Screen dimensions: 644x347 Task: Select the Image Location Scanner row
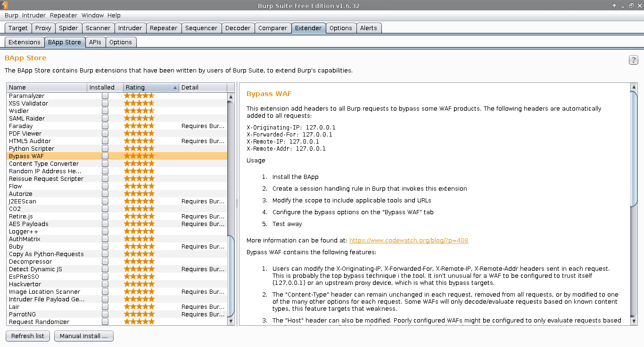click(x=117, y=291)
